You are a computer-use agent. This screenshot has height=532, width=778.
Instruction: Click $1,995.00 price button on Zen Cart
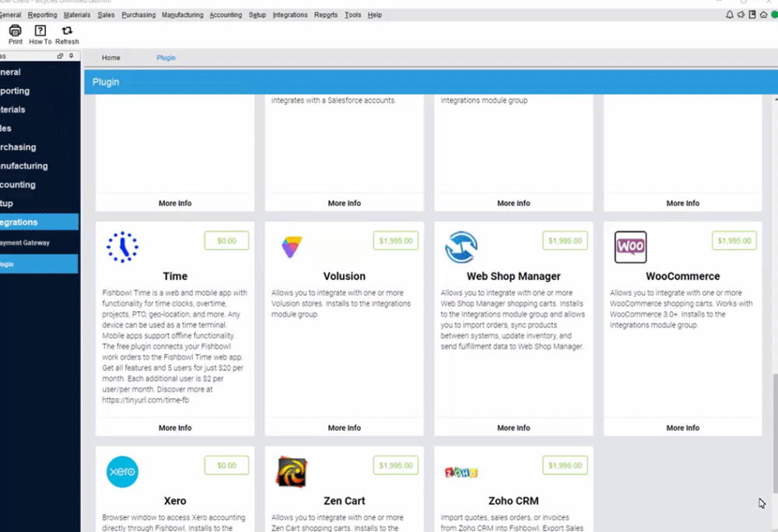tap(396, 466)
